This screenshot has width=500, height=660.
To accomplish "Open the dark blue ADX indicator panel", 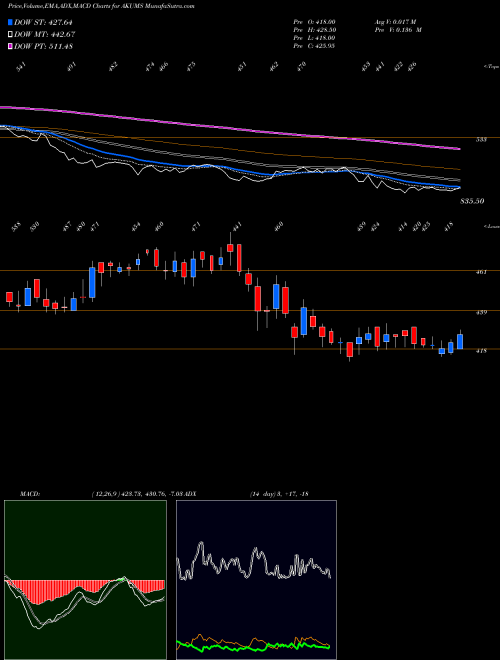I will [256, 580].
